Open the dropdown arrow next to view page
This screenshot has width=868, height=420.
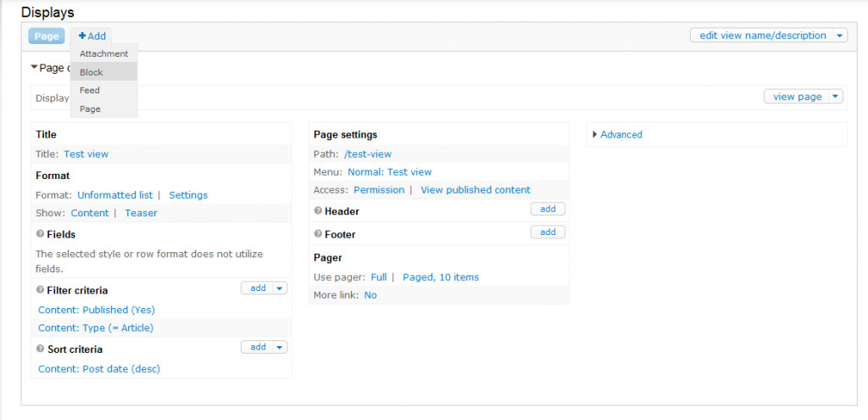point(835,97)
